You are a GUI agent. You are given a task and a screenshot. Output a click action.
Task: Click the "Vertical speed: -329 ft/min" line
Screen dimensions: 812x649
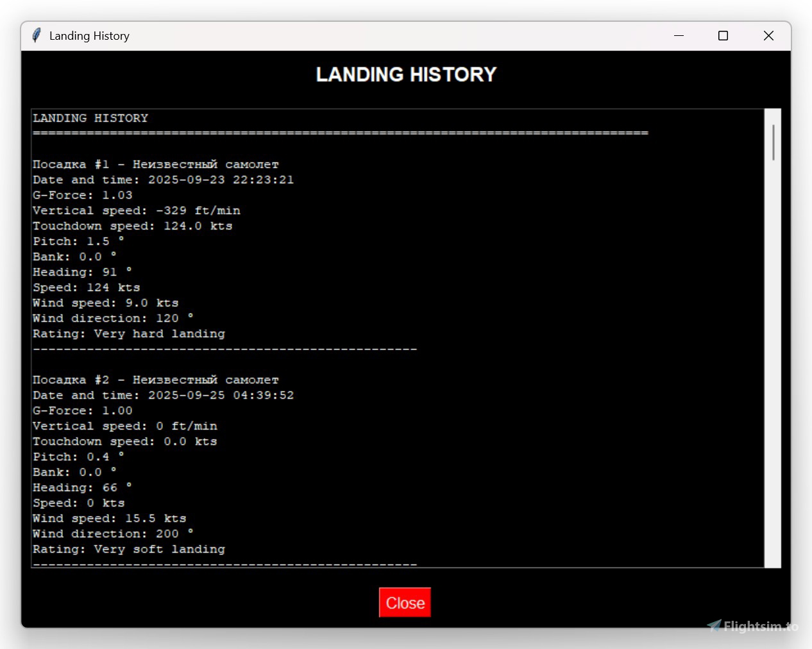click(137, 211)
